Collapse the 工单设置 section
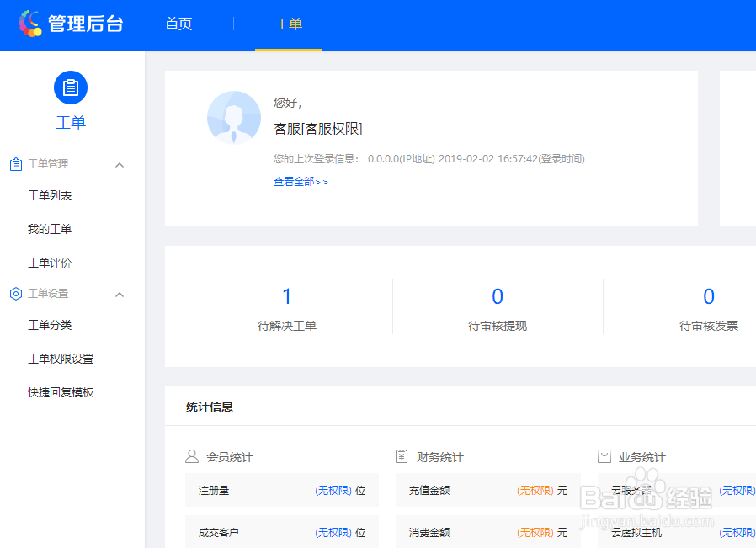Screen dimensions: 756x548 pyautogui.click(x=120, y=294)
